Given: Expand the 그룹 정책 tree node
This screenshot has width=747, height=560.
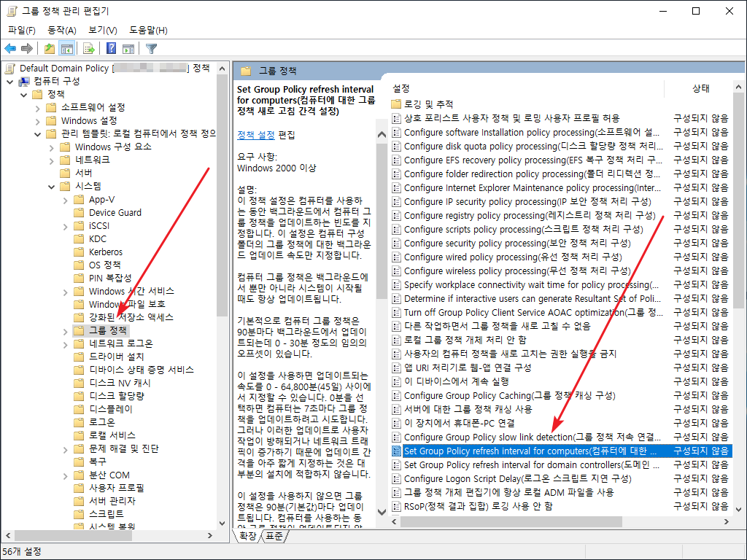Looking at the screenshot, I should 65,331.
